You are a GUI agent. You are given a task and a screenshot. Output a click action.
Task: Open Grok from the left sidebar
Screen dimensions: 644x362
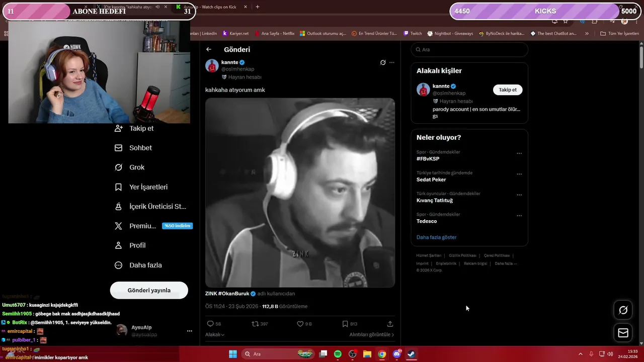point(130,167)
